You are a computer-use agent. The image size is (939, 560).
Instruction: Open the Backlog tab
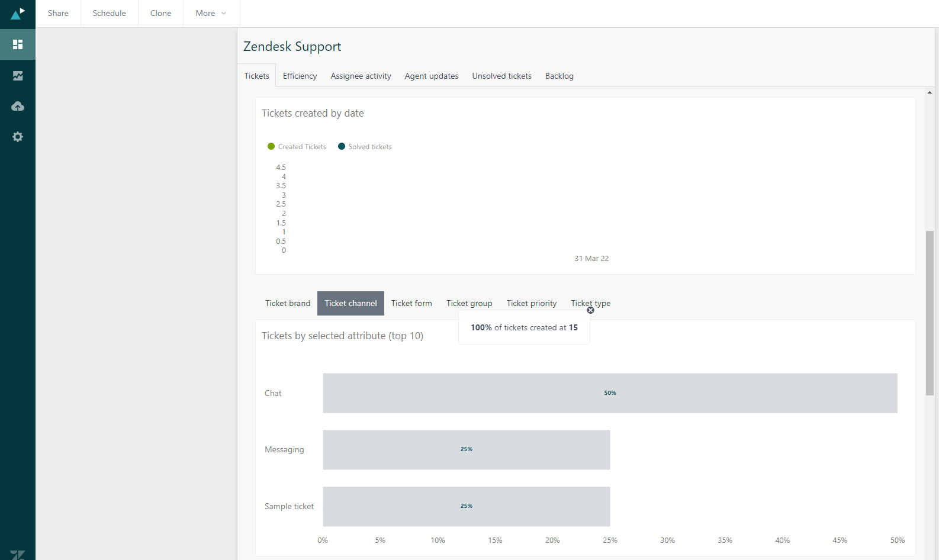[x=559, y=76]
